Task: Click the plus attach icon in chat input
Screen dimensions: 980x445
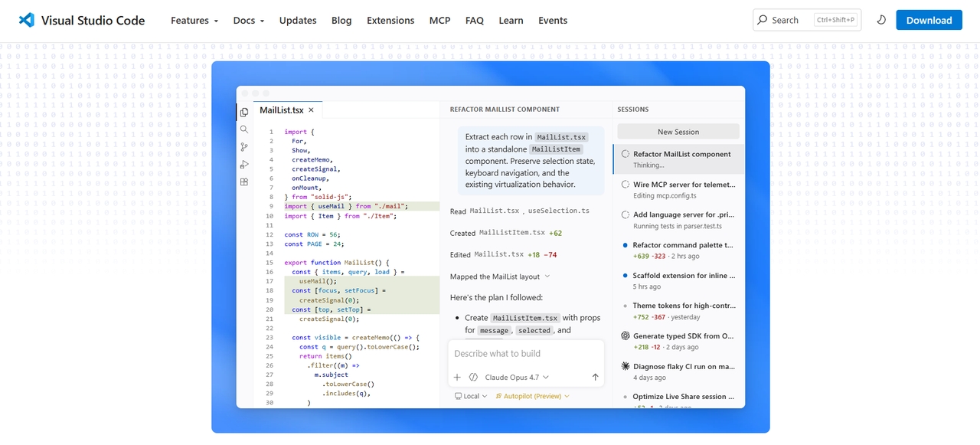Action: click(457, 378)
